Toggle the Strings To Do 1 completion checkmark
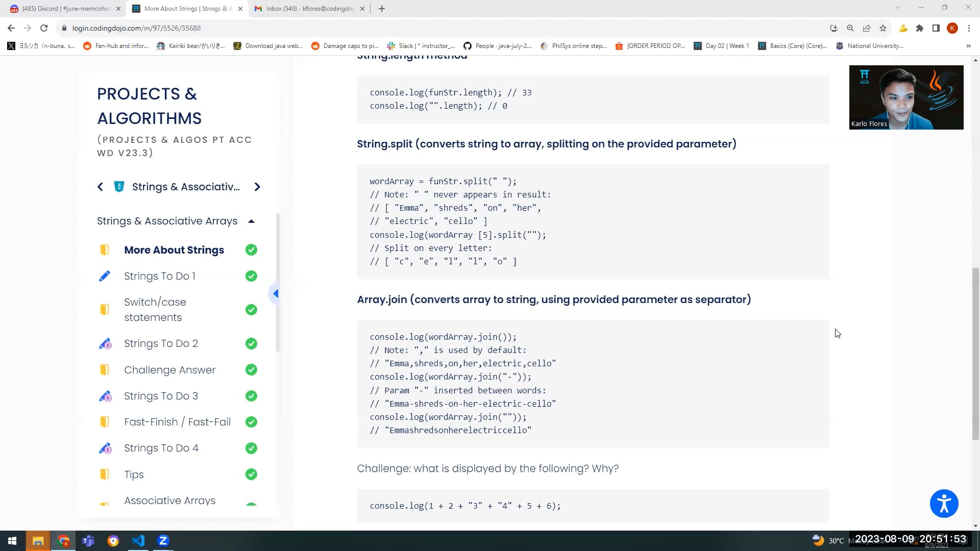The width and height of the screenshot is (980, 551). [251, 276]
